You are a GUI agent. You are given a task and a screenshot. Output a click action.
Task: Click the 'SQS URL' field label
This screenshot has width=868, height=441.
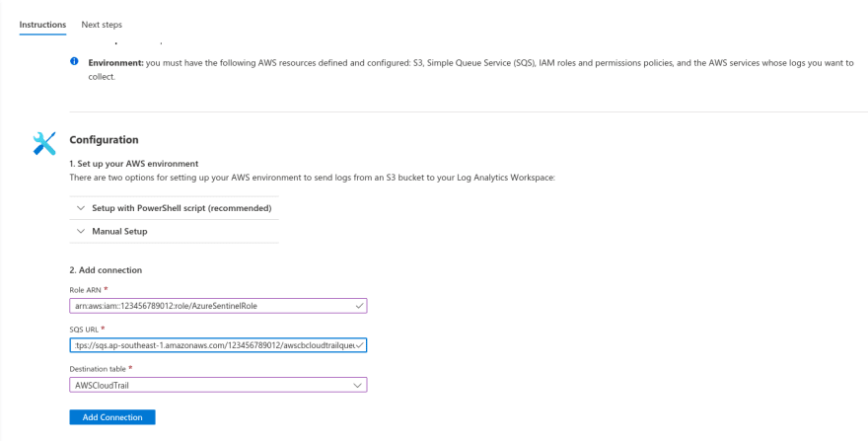pos(84,330)
